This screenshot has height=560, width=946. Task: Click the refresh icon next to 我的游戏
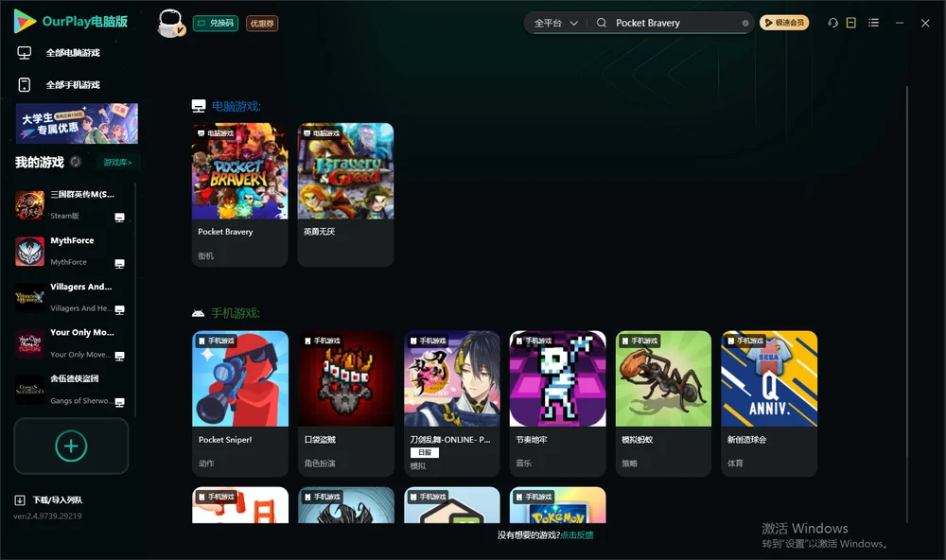[x=76, y=162]
